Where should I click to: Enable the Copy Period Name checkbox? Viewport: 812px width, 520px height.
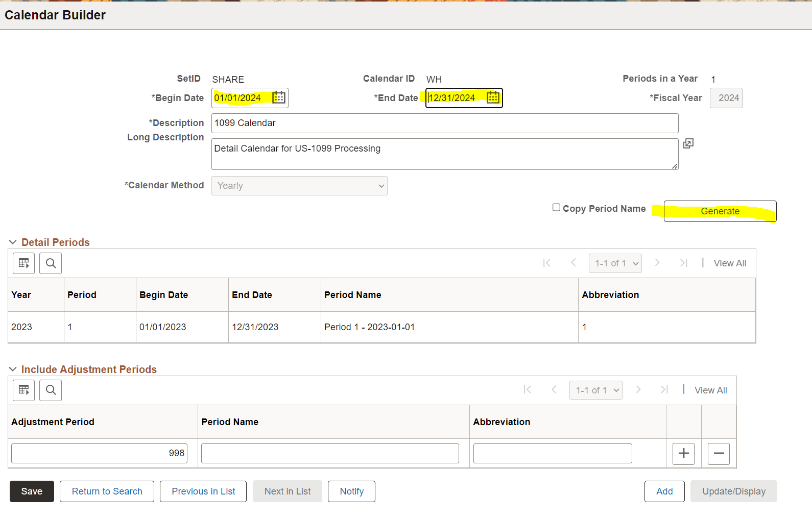(x=556, y=207)
